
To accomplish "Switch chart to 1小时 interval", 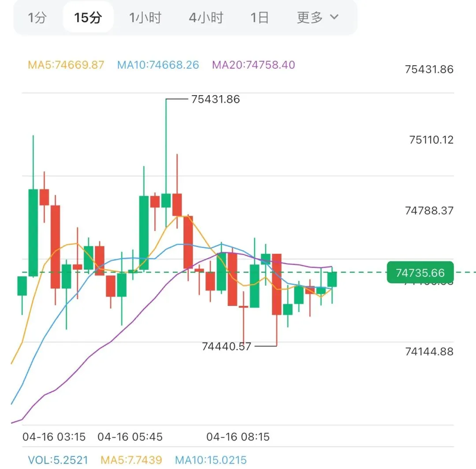I will 145,18.
